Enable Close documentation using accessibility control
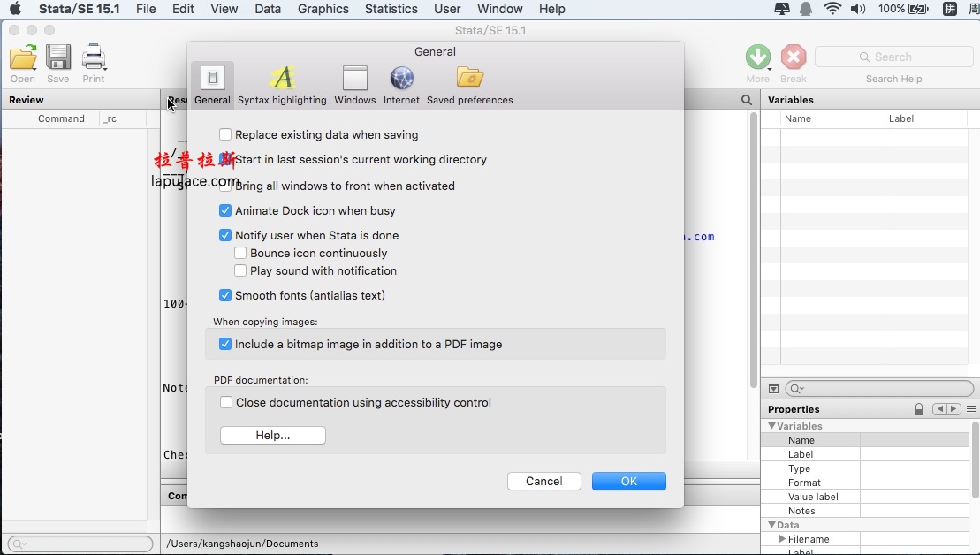 click(x=226, y=402)
